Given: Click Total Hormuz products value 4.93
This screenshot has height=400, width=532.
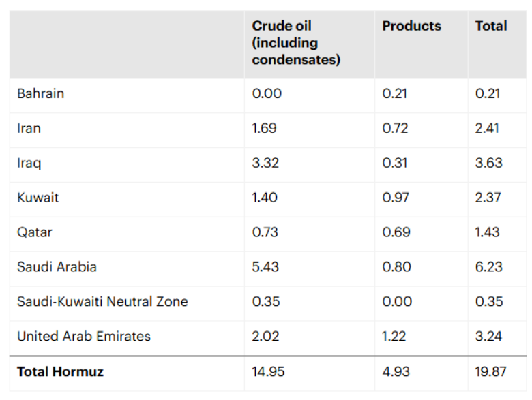Looking at the screenshot, I should (x=396, y=372).
